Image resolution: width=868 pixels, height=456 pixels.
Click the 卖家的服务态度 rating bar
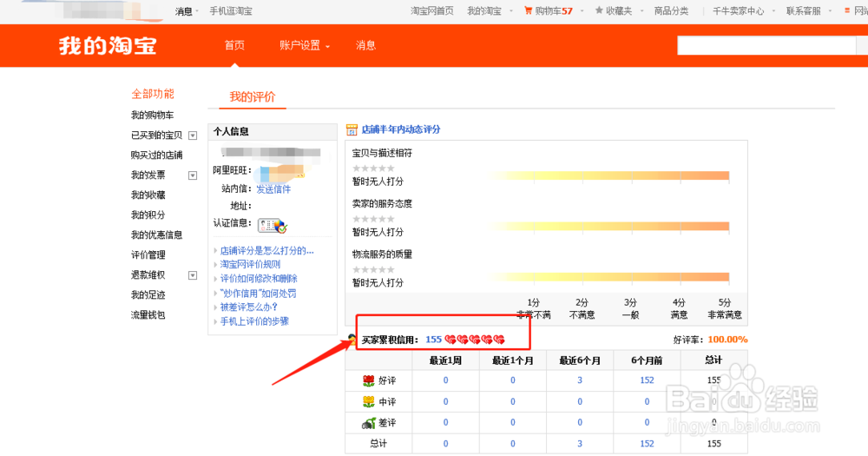[x=609, y=226]
